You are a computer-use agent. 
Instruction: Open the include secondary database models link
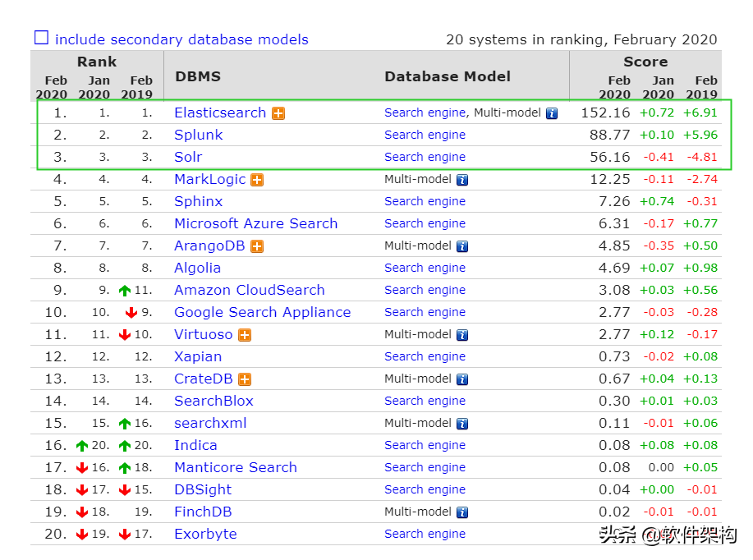coord(181,39)
